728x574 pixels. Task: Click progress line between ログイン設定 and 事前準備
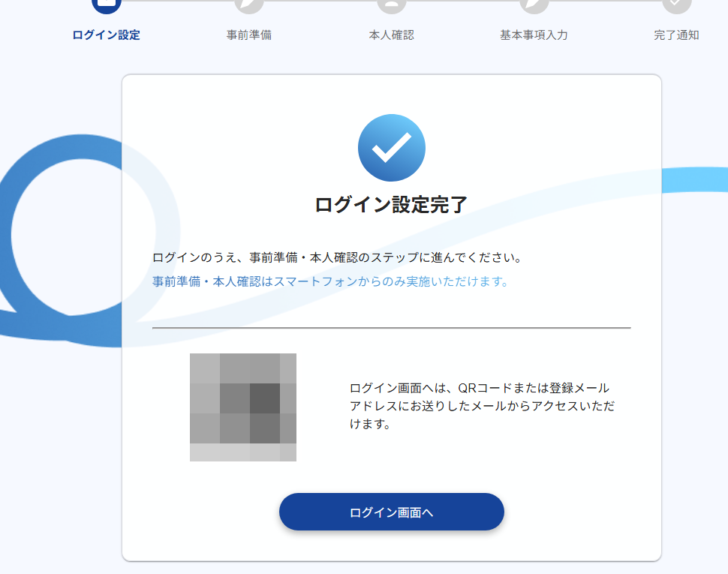click(178, 2)
